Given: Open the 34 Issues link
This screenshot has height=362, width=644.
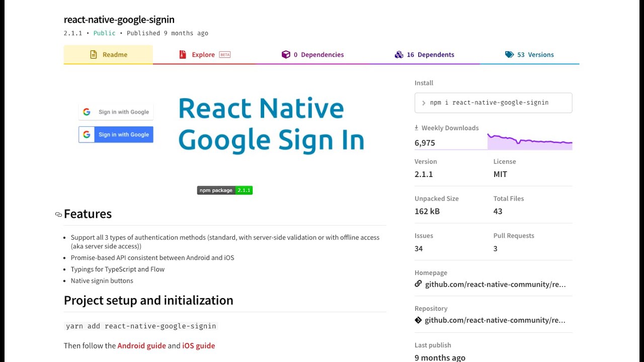Looking at the screenshot, I should (419, 248).
